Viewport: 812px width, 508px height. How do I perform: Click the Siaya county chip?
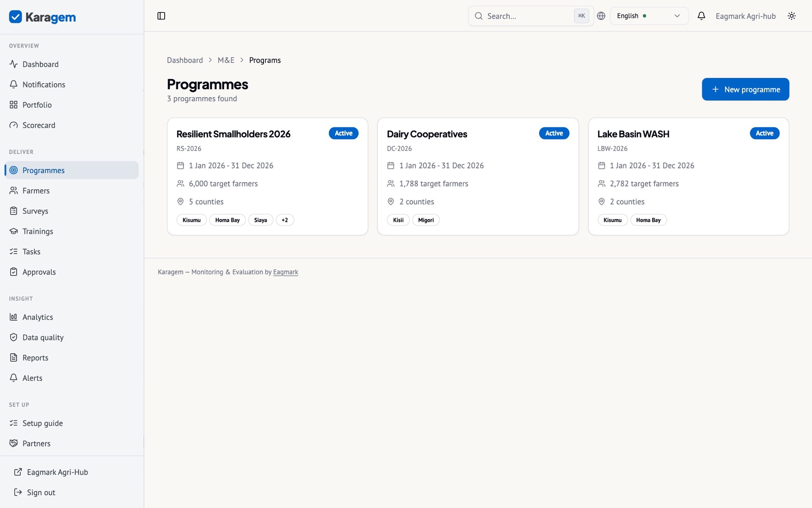point(260,220)
